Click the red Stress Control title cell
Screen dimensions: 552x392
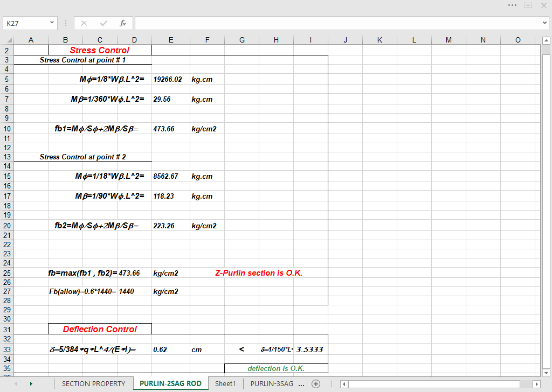pos(100,50)
